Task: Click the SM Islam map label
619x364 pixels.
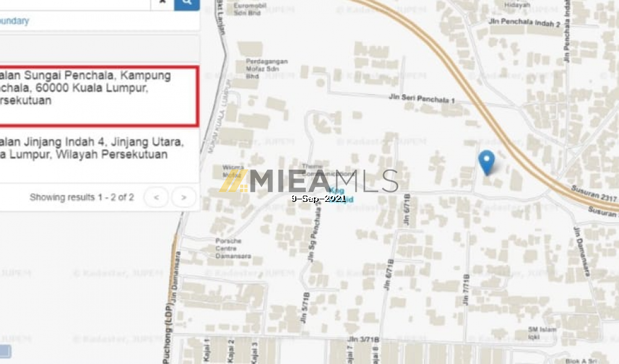Action: pyautogui.click(x=542, y=333)
